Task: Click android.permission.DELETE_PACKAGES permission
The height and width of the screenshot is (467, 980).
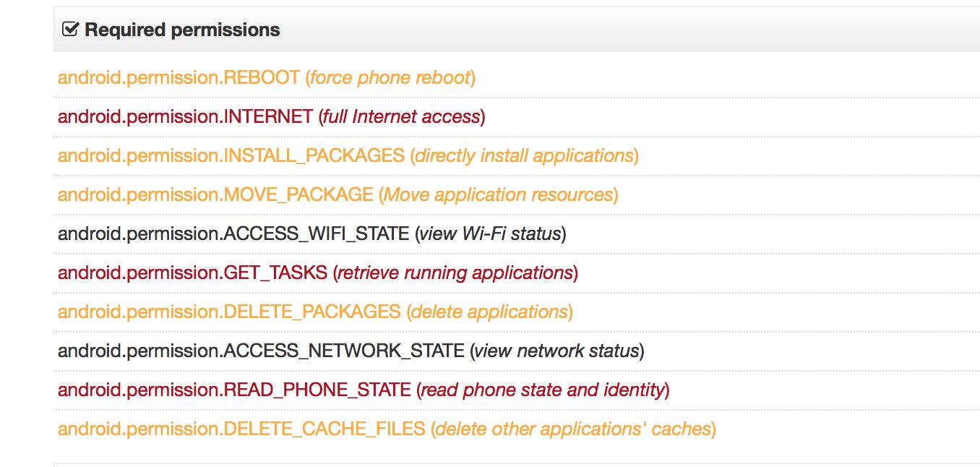Action: click(228, 312)
